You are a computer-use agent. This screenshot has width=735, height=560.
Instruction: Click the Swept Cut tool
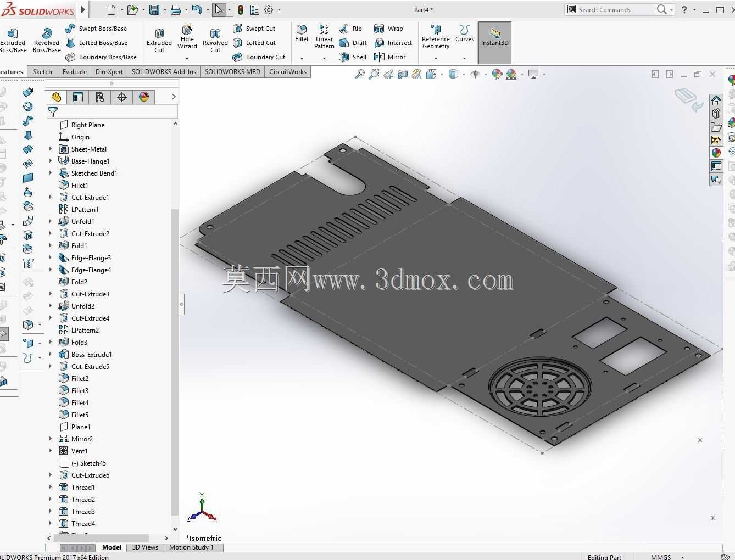click(254, 29)
